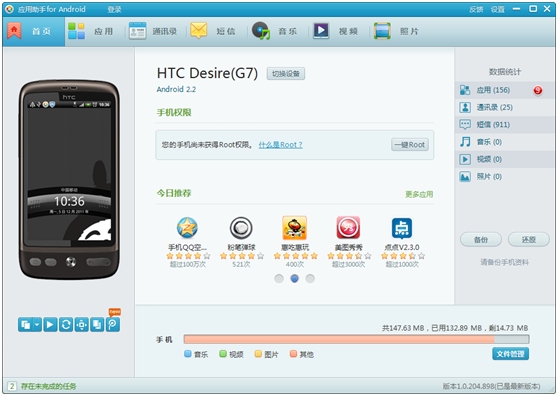Open 反馈 feedback in title bar
This screenshot has width=558, height=396.
click(476, 9)
